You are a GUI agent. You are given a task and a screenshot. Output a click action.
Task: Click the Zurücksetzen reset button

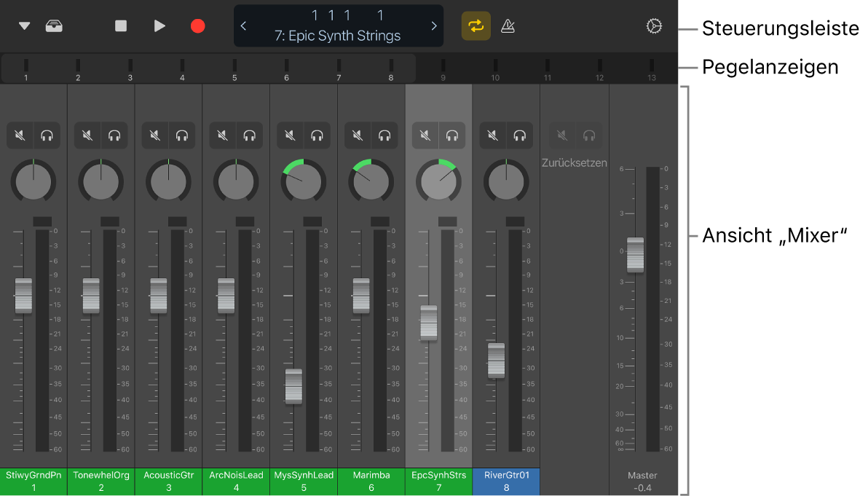coord(574,163)
